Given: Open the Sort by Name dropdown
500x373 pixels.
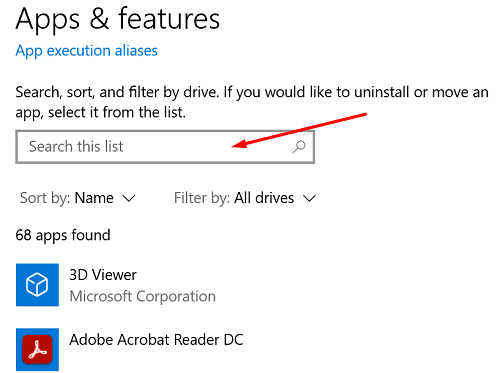Looking at the screenshot, I should pos(78,198).
